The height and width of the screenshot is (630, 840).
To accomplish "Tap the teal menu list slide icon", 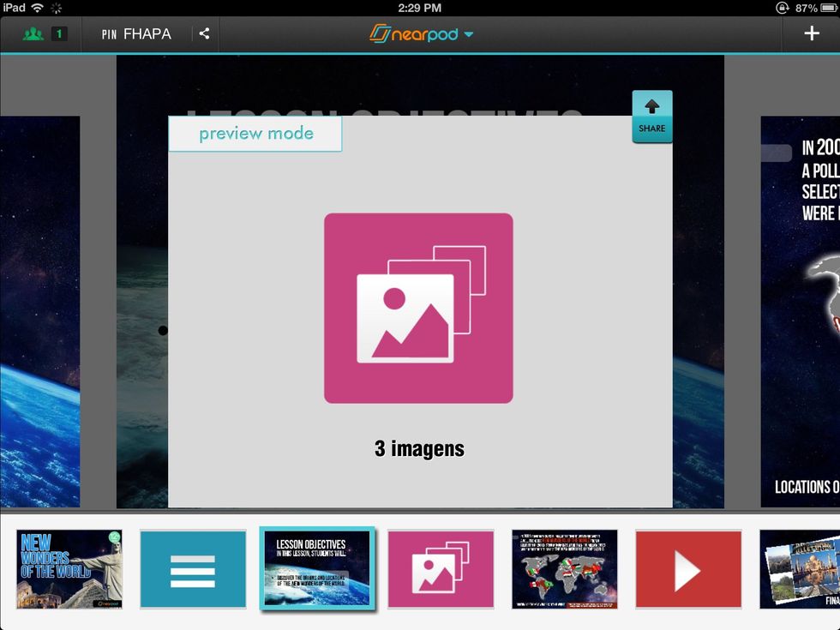I will point(193,568).
